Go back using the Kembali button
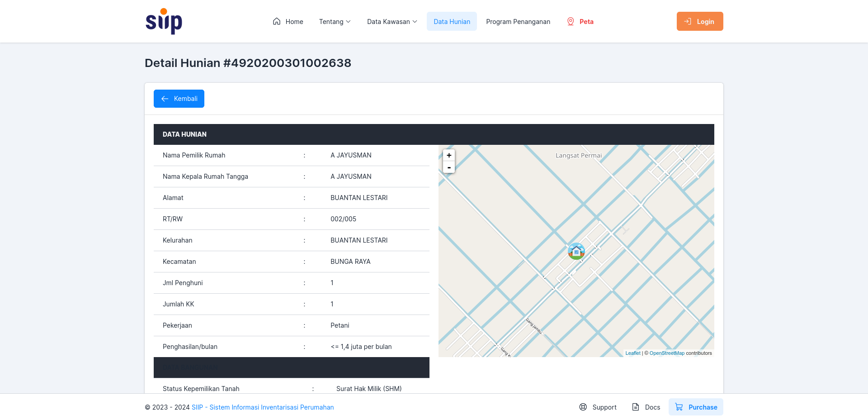Viewport: 868px width, 420px height. pyautogui.click(x=179, y=99)
